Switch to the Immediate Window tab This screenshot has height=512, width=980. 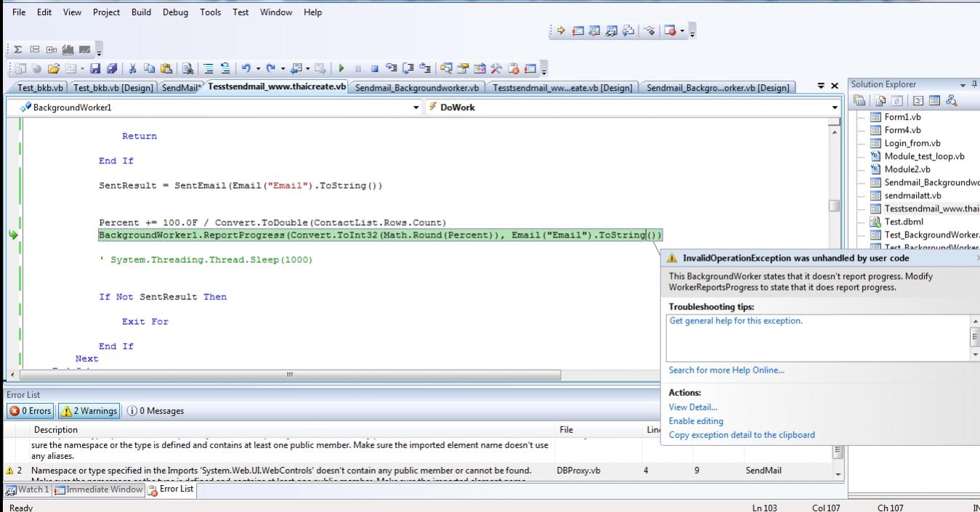[x=100, y=489]
